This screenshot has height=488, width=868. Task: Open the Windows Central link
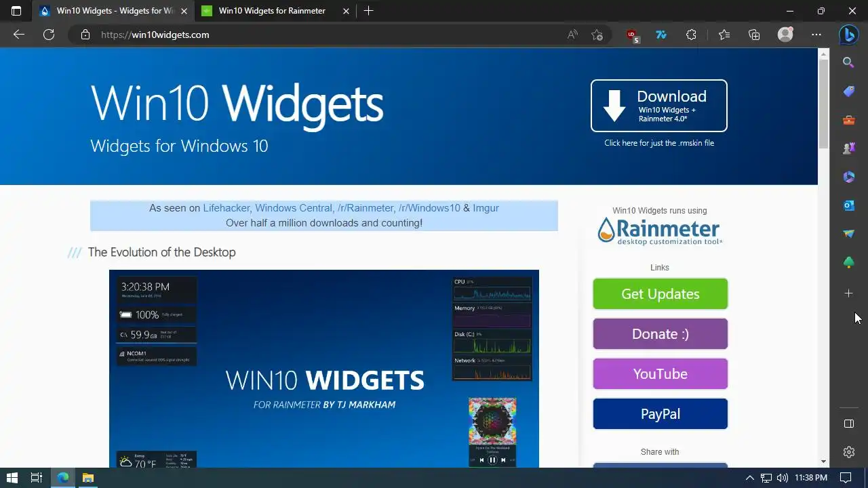tap(294, 208)
